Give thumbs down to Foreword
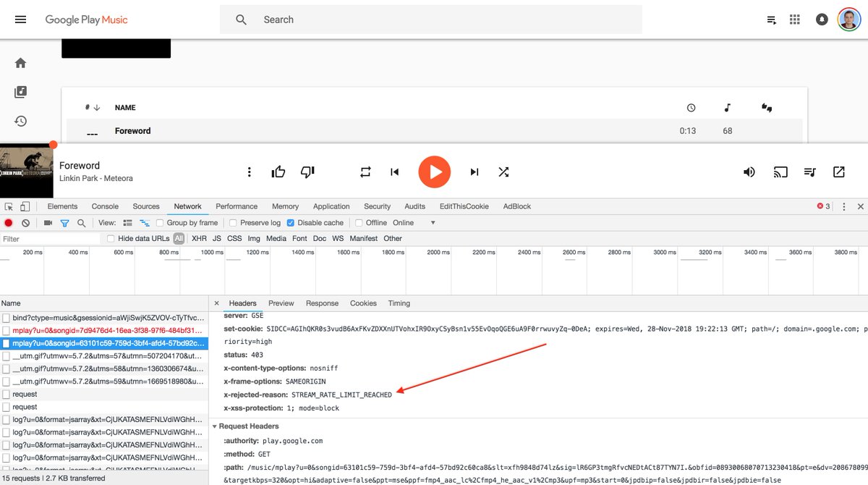868x485 pixels. coord(307,172)
